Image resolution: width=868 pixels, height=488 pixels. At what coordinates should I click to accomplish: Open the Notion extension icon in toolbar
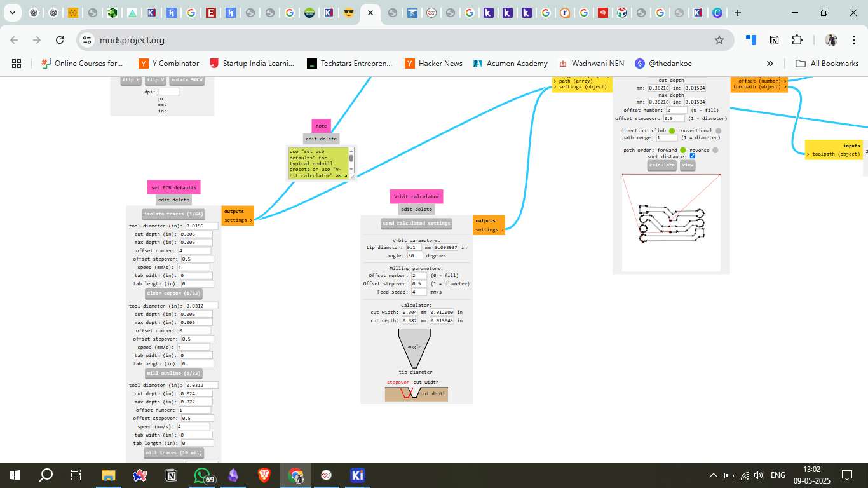pyautogui.click(x=774, y=40)
